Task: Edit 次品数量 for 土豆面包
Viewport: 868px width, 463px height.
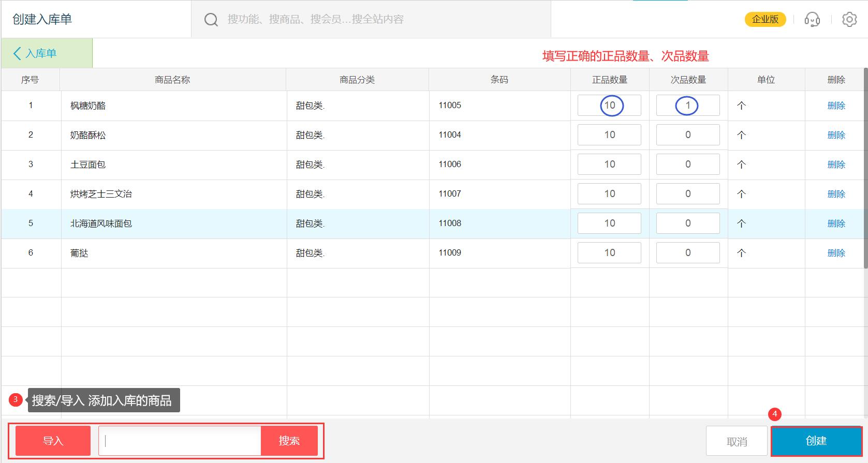Action: [687, 165]
